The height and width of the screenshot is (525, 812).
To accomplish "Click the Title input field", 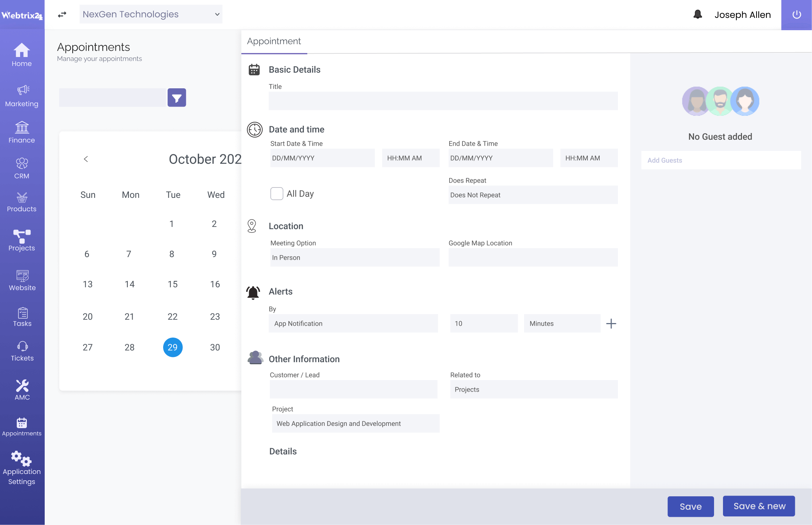I will tap(443, 101).
